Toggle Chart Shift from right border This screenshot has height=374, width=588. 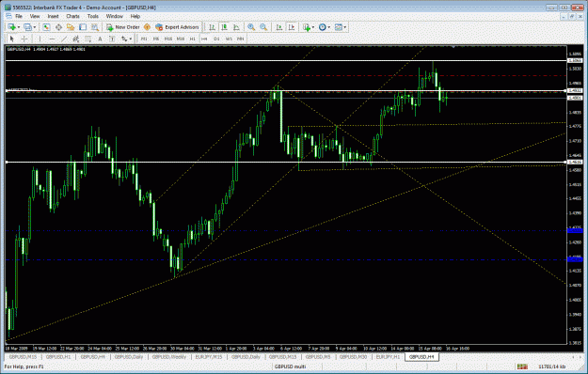292,27
